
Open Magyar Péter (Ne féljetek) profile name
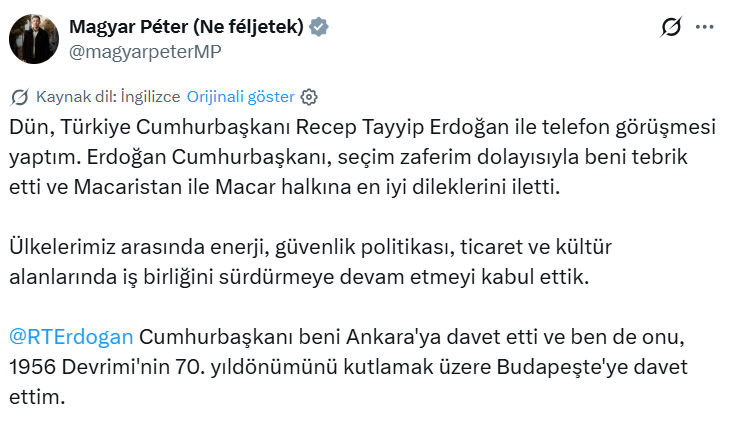pos(186,28)
